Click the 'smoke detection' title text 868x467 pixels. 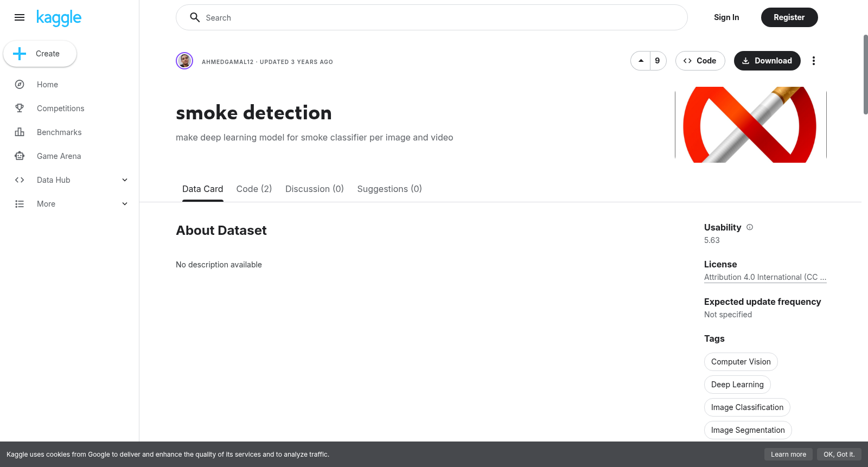(x=254, y=113)
